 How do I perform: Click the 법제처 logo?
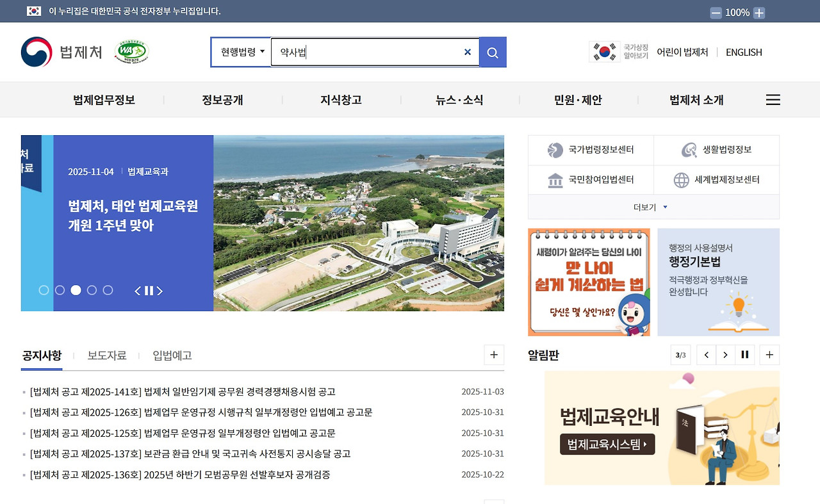(56, 52)
